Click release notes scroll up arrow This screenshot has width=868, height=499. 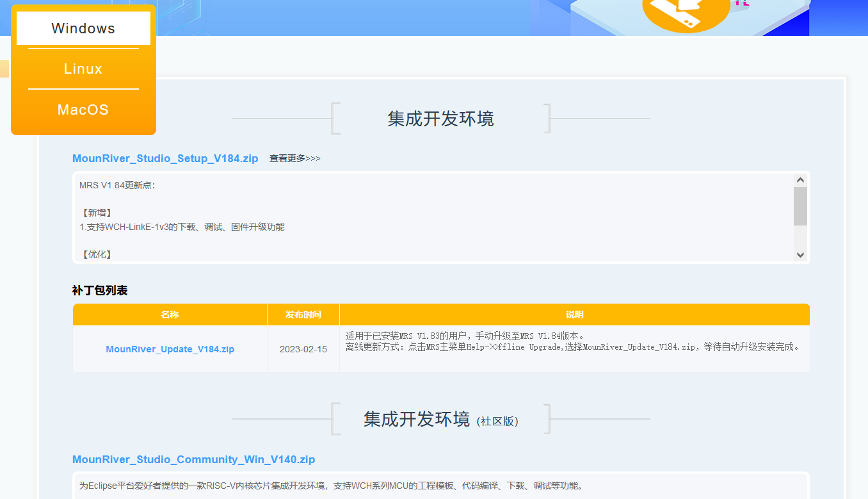click(800, 180)
